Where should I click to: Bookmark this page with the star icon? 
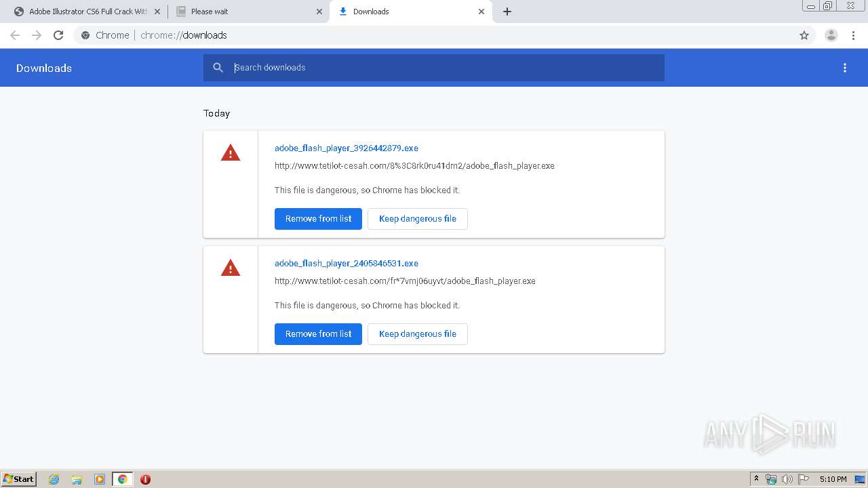click(804, 35)
